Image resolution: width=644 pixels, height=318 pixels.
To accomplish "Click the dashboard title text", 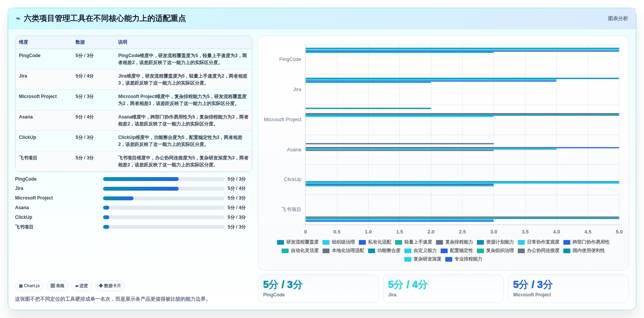I will click(x=105, y=19).
